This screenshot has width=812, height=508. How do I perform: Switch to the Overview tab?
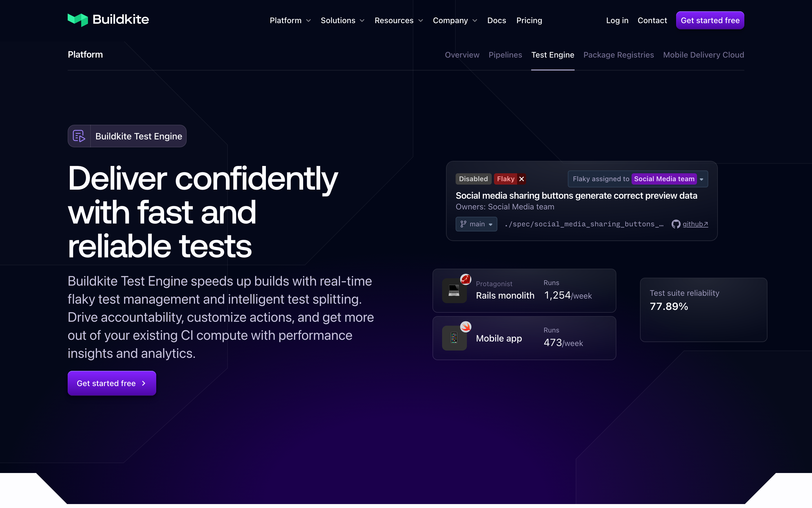click(462, 55)
